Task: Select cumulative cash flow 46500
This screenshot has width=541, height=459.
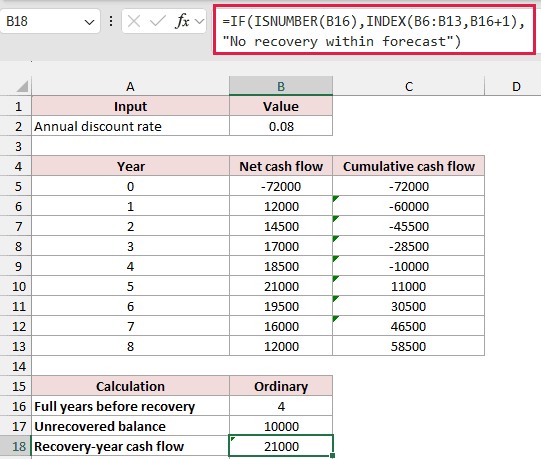Action: (409, 326)
